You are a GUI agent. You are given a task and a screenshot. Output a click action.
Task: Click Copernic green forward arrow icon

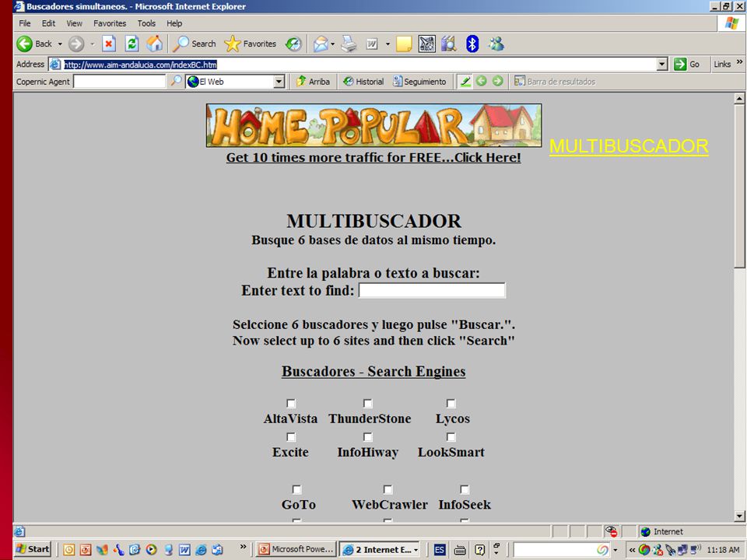click(497, 81)
